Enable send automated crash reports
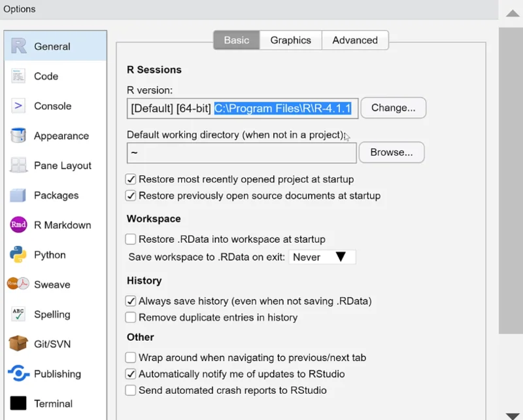 click(x=130, y=390)
